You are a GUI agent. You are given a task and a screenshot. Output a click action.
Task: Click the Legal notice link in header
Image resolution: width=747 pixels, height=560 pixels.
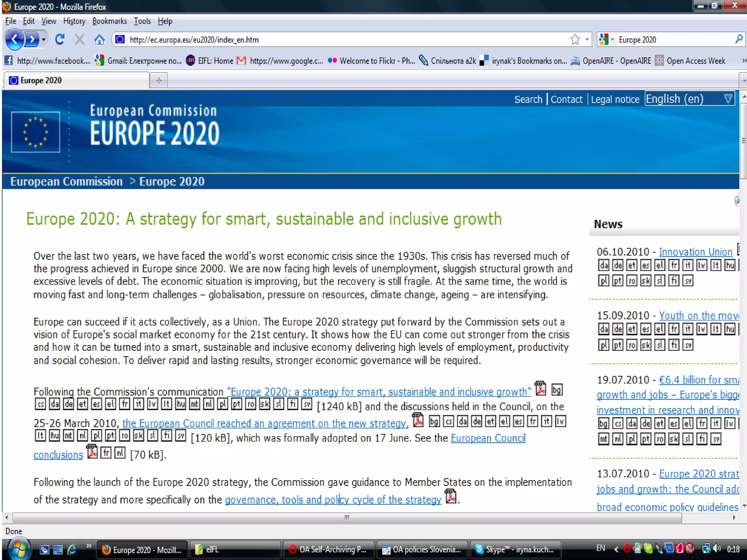(x=615, y=99)
